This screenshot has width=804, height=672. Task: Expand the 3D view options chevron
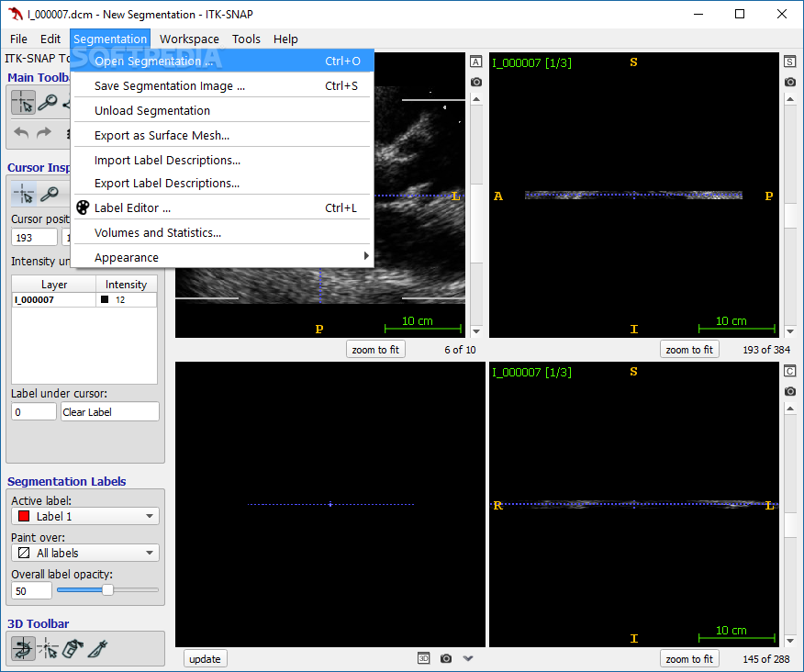point(468,658)
